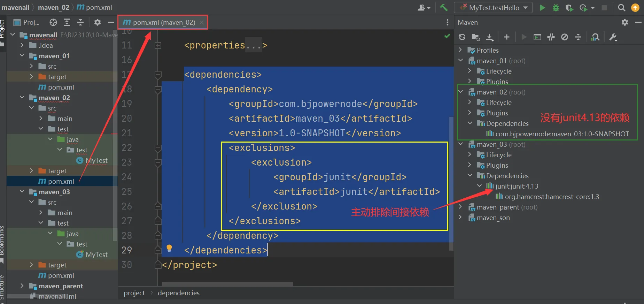
Task: Download Maven sources and documentation
Action: tap(490, 37)
